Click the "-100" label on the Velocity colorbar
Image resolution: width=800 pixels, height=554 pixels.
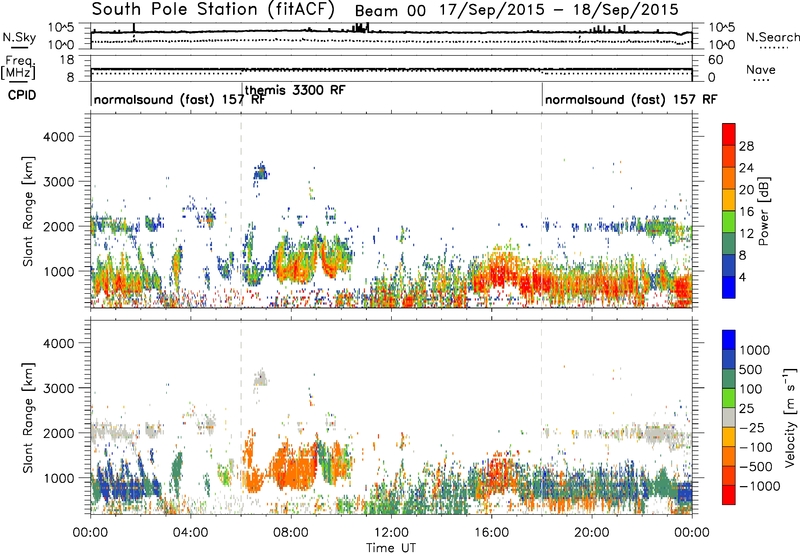pyautogui.click(x=755, y=447)
